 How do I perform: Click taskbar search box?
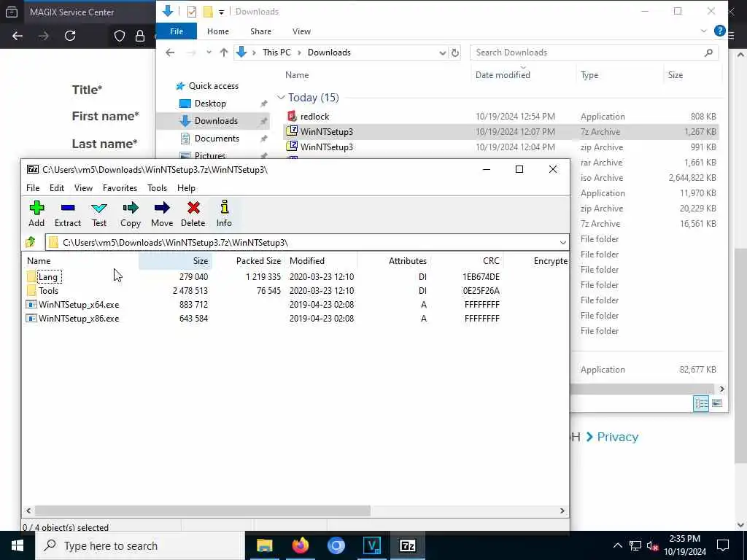(x=140, y=545)
